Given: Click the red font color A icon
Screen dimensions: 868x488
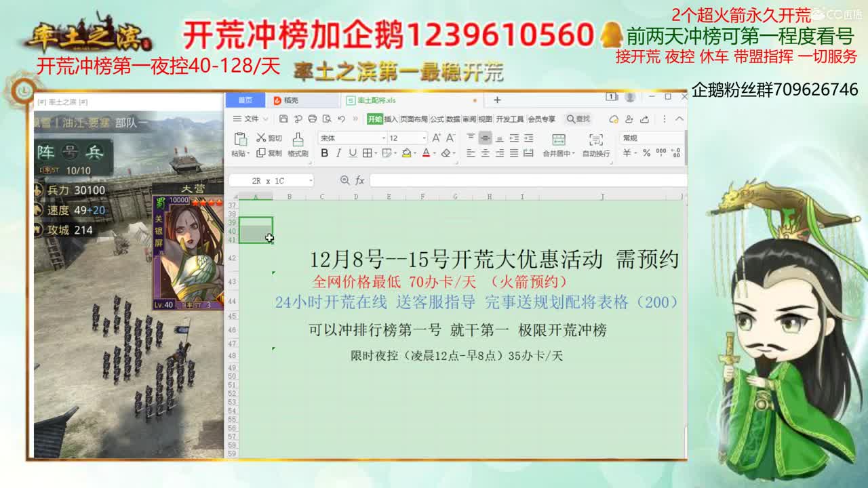Looking at the screenshot, I should (426, 153).
